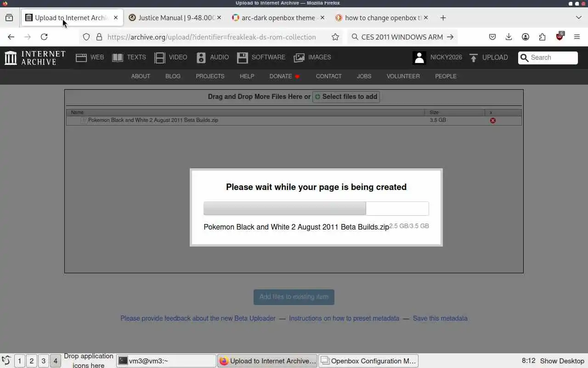The height and width of the screenshot is (368, 588).
Task: Focus the archive.org URL address bar
Action: pyautogui.click(x=212, y=37)
